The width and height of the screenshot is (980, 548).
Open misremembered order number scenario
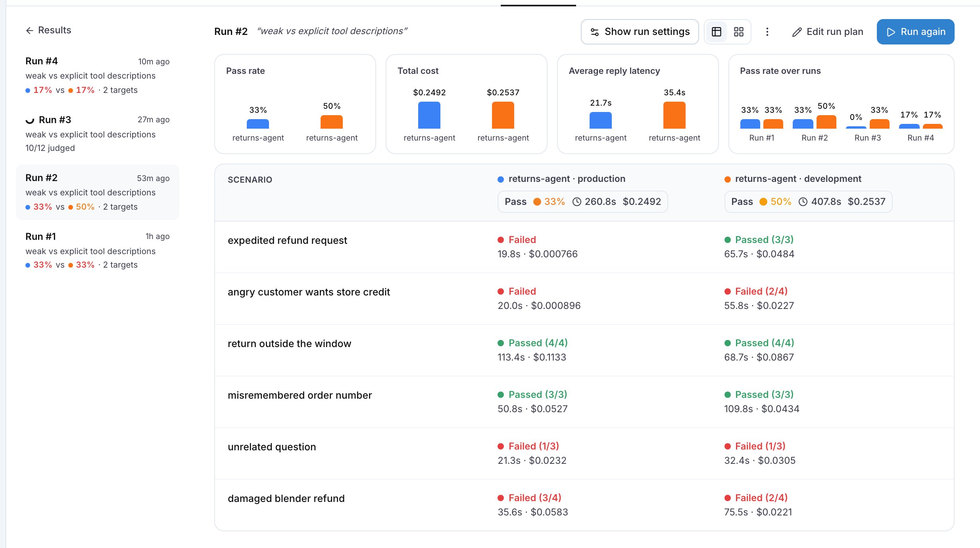click(x=584, y=402)
